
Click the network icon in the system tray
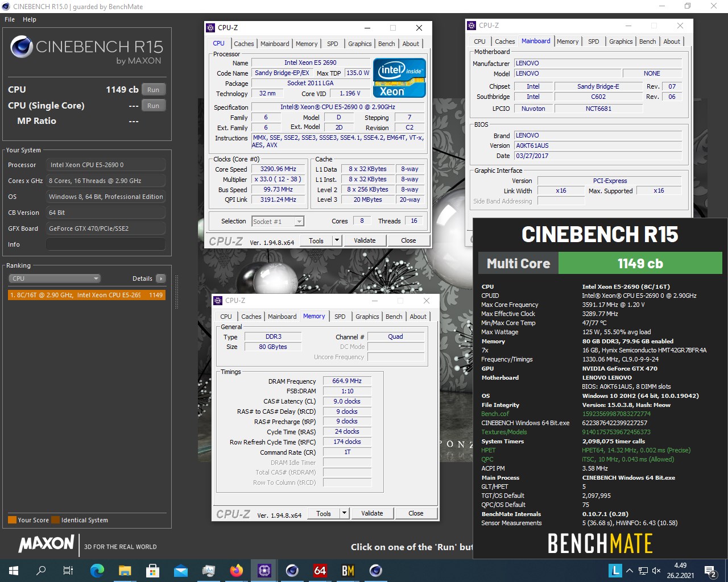(643, 571)
